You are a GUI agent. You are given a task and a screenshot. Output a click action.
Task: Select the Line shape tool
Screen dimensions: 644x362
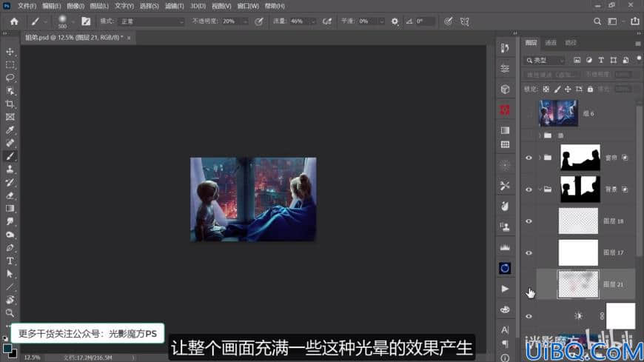point(10,286)
